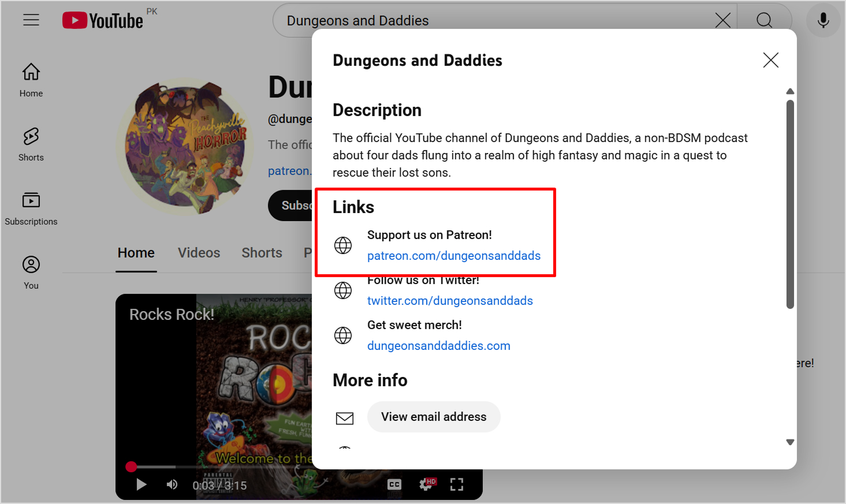The image size is (846, 504).
Task: Start voice search with microphone
Action: pos(823,21)
